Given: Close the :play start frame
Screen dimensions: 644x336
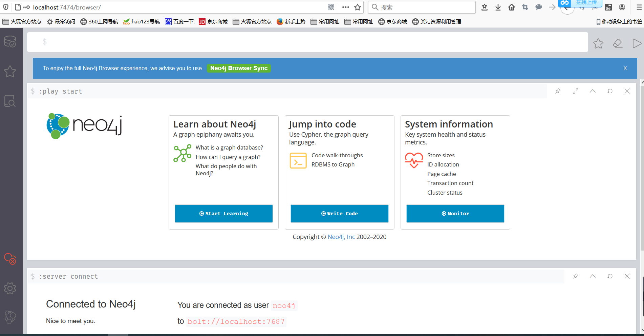Looking at the screenshot, I should point(627,91).
